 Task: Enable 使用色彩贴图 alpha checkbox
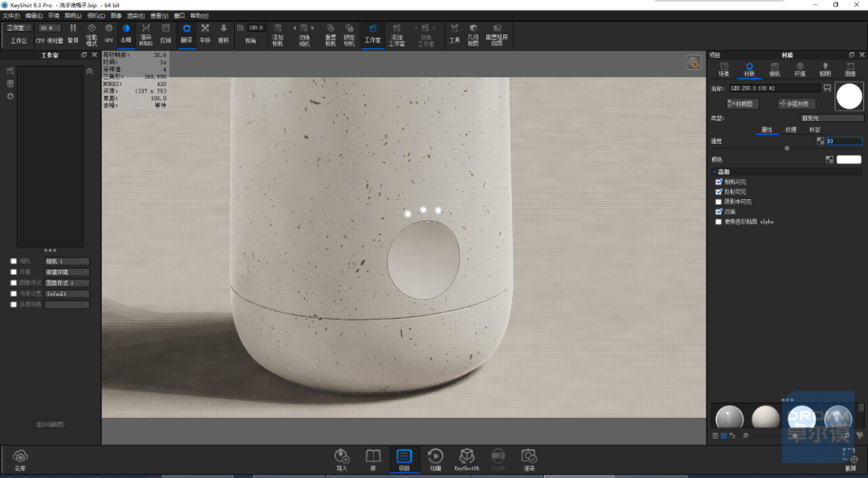pos(719,222)
